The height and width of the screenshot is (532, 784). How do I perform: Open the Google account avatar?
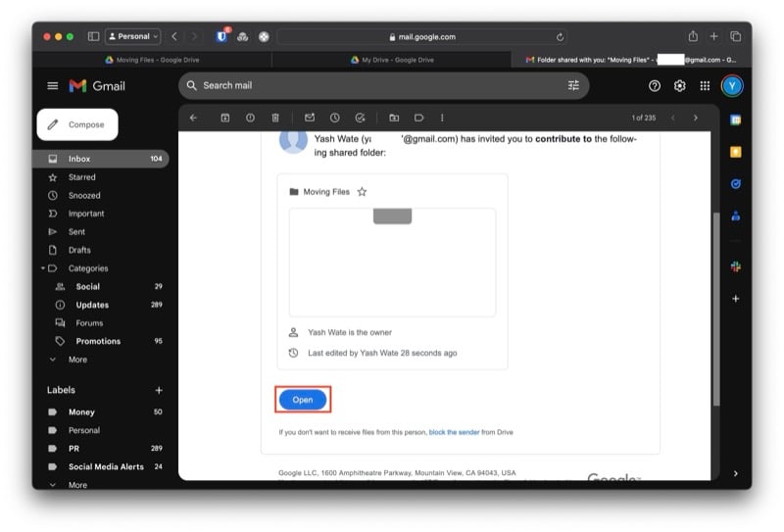tap(732, 86)
